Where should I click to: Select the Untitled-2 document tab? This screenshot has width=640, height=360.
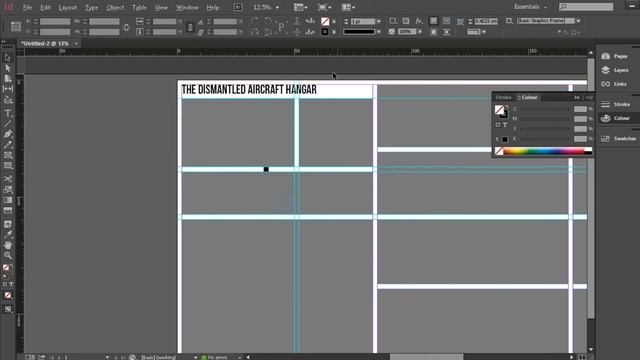[45, 43]
